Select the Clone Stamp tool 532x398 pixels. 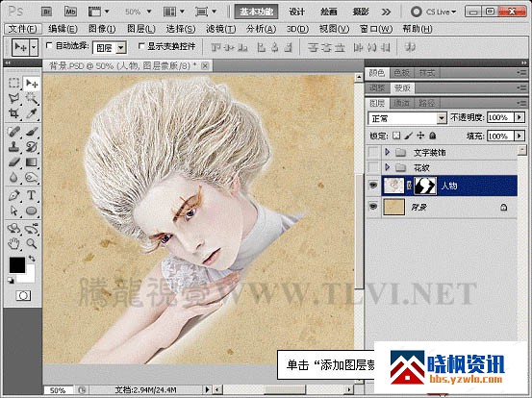[x=13, y=147]
